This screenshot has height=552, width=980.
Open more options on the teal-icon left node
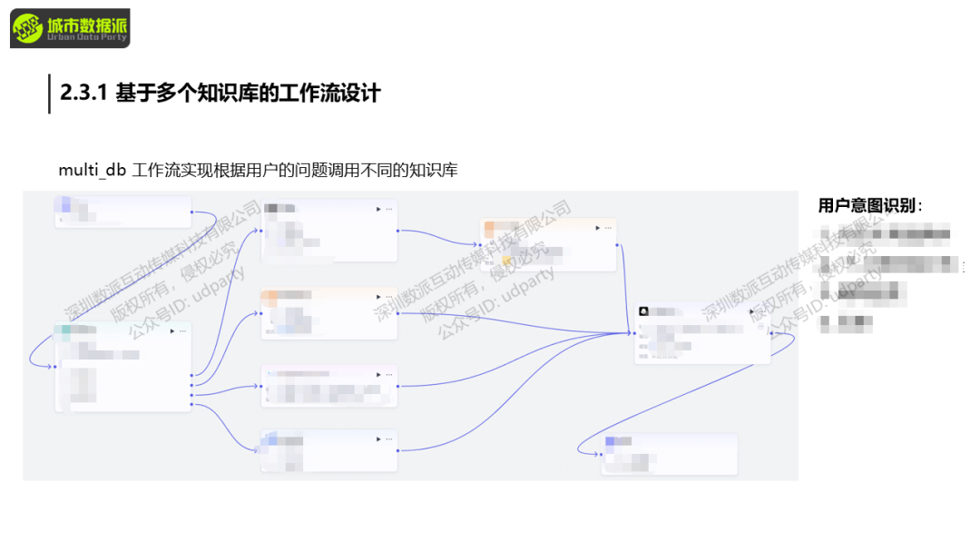pyautogui.click(x=182, y=331)
